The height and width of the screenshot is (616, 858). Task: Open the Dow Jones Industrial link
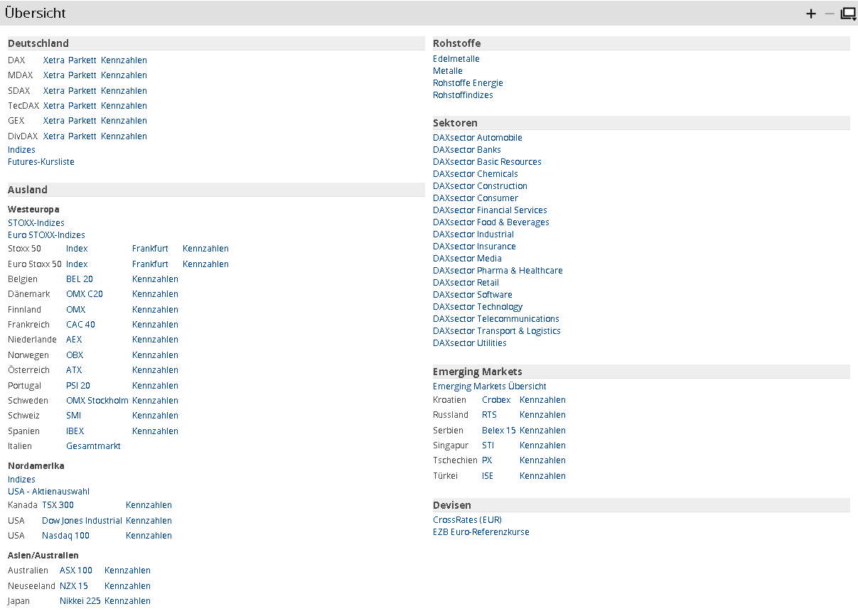pyautogui.click(x=82, y=521)
